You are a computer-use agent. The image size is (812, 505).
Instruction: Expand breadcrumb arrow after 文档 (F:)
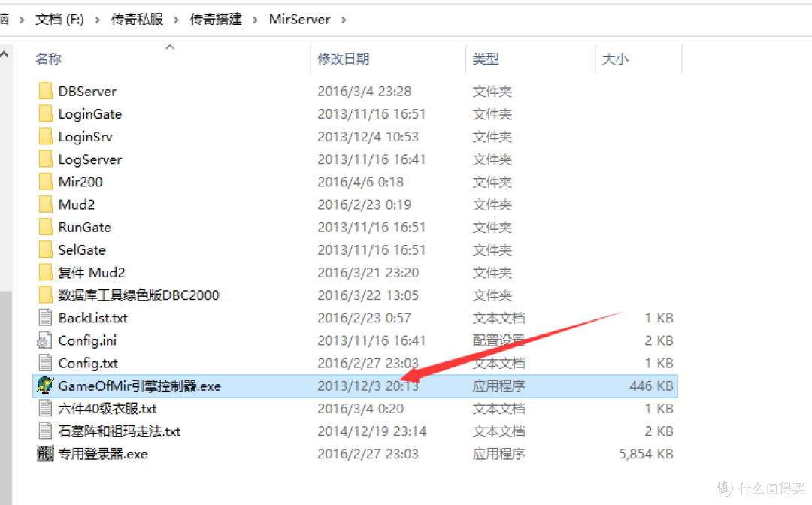[97, 20]
